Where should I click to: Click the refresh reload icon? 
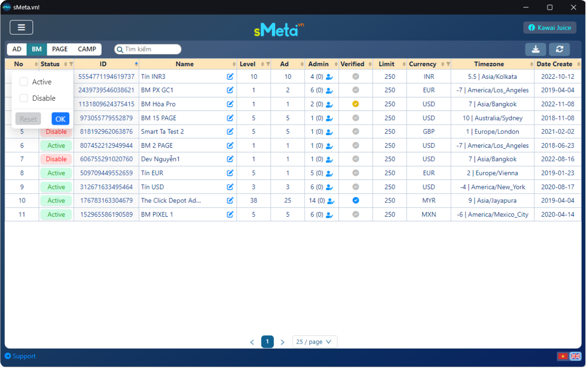point(559,49)
